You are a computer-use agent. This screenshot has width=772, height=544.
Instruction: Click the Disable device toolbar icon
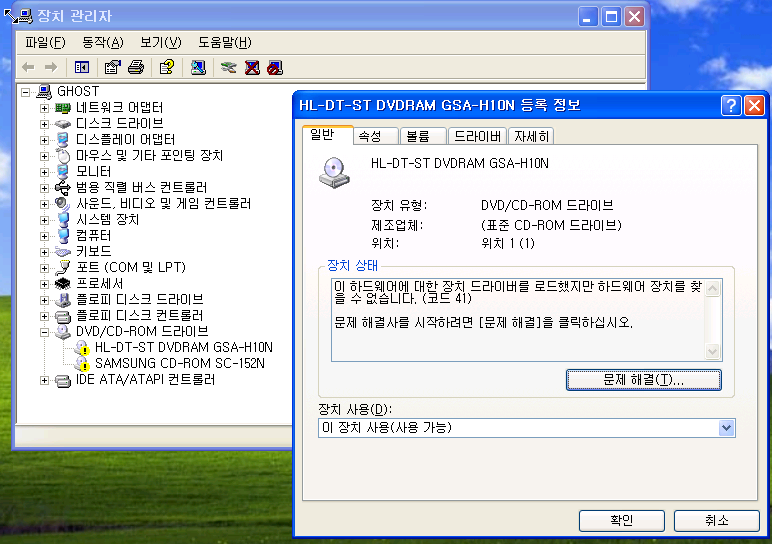coord(275,67)
